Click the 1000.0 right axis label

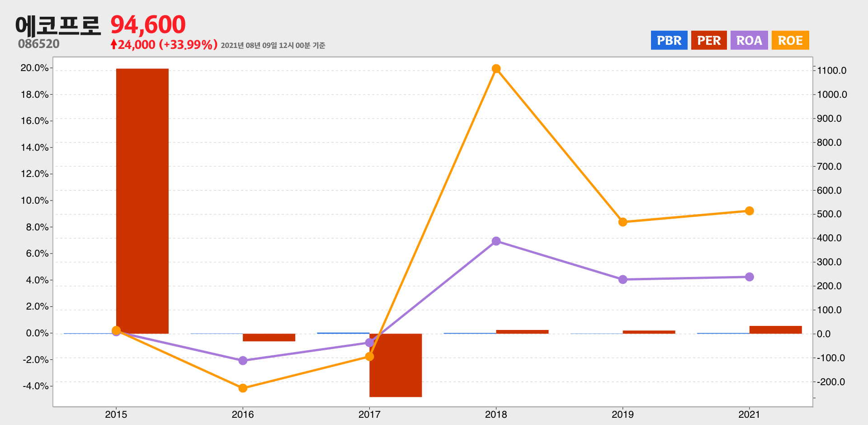pyautogui.click(x=832, y=95)
